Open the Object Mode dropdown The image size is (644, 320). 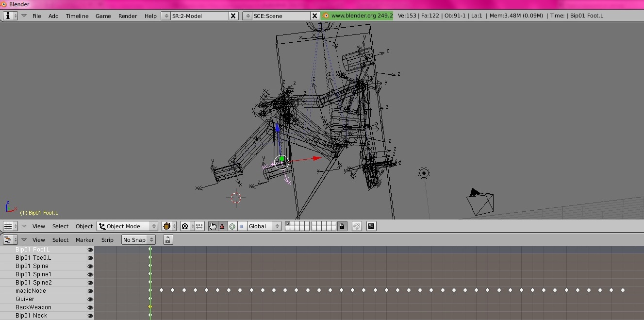[128, 226]
